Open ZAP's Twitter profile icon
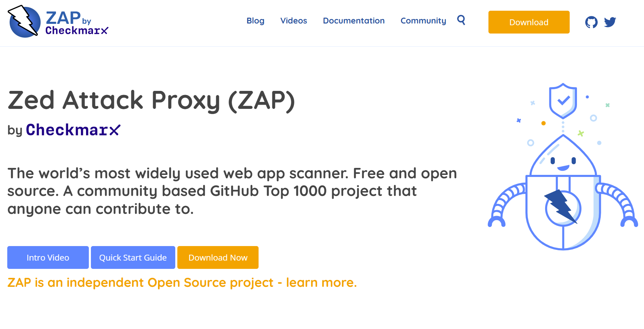Image resolution: width=644 pixels, height=329 pixels. click(x=610, y=22)
